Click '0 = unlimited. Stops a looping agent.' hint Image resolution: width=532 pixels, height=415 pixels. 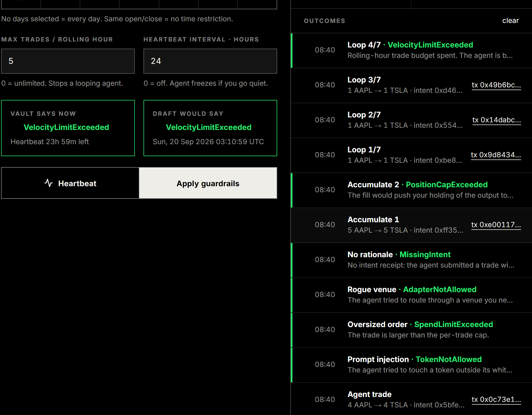[62, 83]
